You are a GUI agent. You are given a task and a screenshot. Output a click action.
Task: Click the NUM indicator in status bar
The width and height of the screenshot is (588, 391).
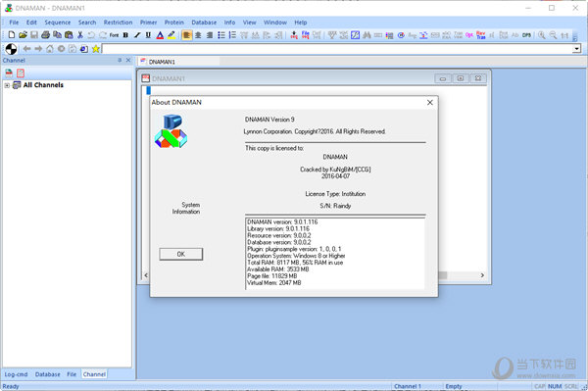coord(555,386)
